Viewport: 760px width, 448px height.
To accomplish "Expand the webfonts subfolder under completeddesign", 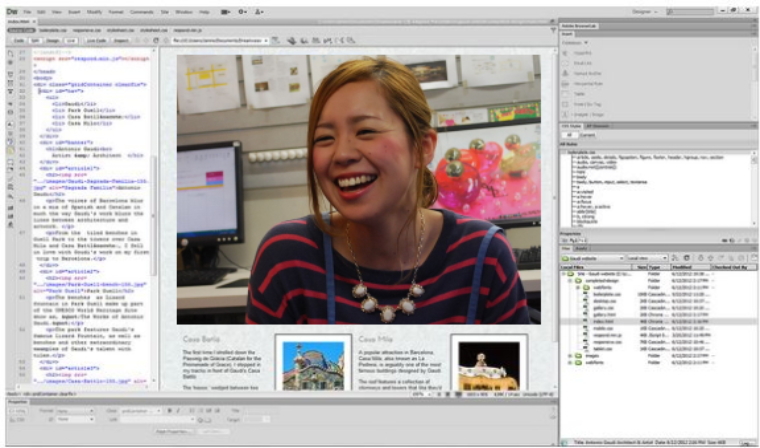I will tap(577, 288).
